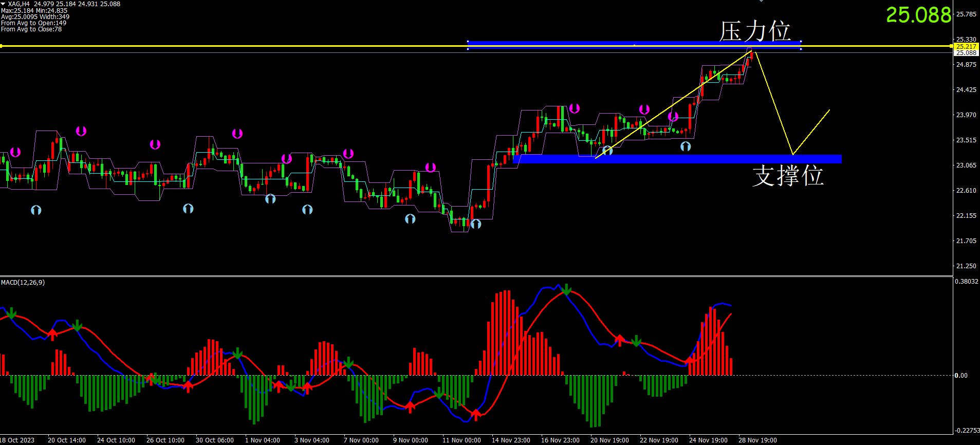Image resolution: width=980 pixels, height=445 pixels.
Task: Open the XAG,H4 chart dropdown triangle
Action: pos(3,4)
